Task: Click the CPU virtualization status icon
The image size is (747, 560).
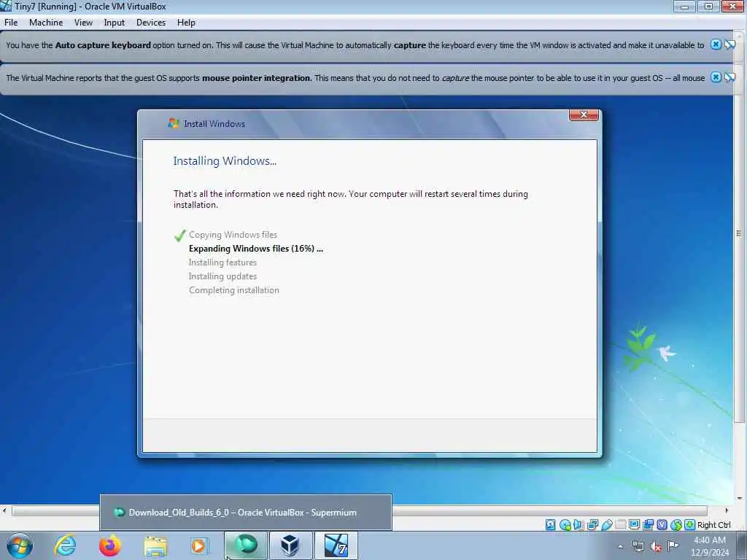Action: [x=662, y=525]
